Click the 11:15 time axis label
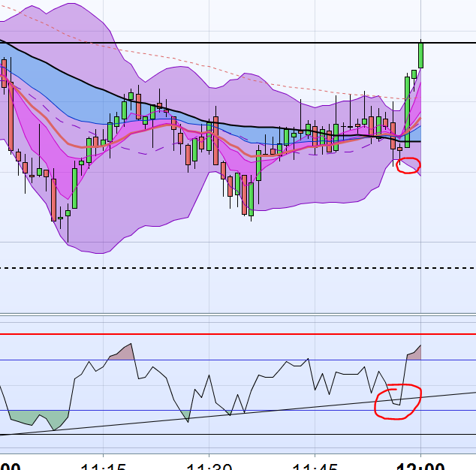 103,467
